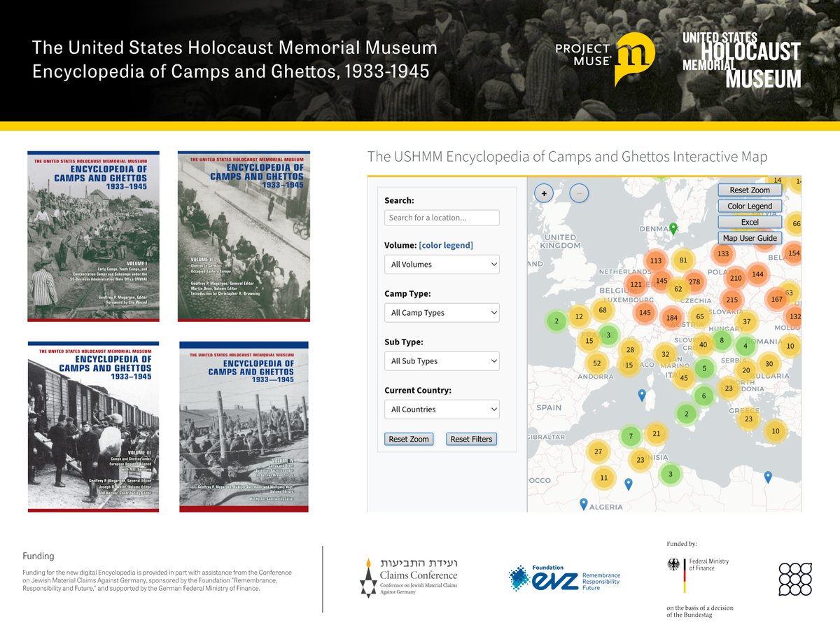Open the 210 cluster in Poland
This screenshot has width=840, height=630.
pos(736,278)
